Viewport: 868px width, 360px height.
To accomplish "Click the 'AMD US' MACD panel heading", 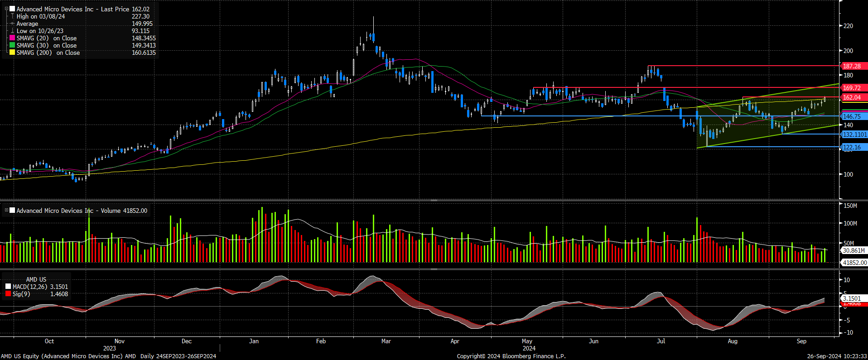I will 36,279.
